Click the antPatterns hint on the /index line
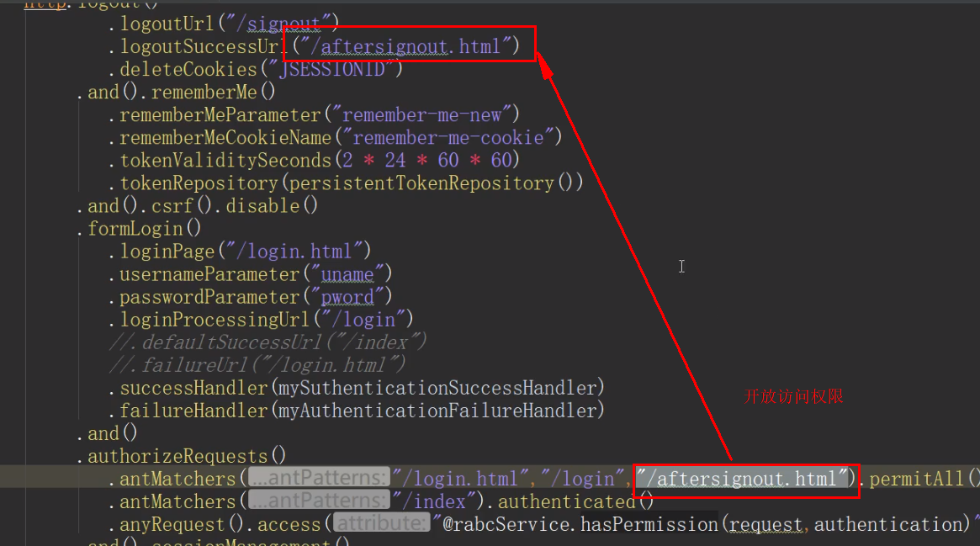Screen dimensions: 980x546 319,501
